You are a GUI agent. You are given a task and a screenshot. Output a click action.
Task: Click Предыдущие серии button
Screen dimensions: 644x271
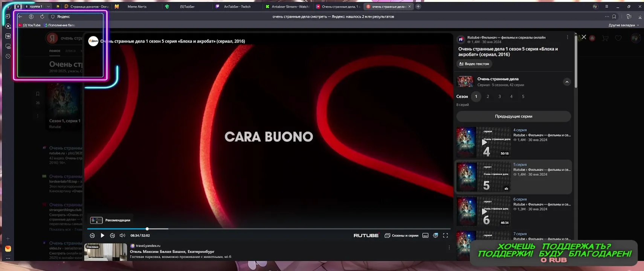pos(514,116)
